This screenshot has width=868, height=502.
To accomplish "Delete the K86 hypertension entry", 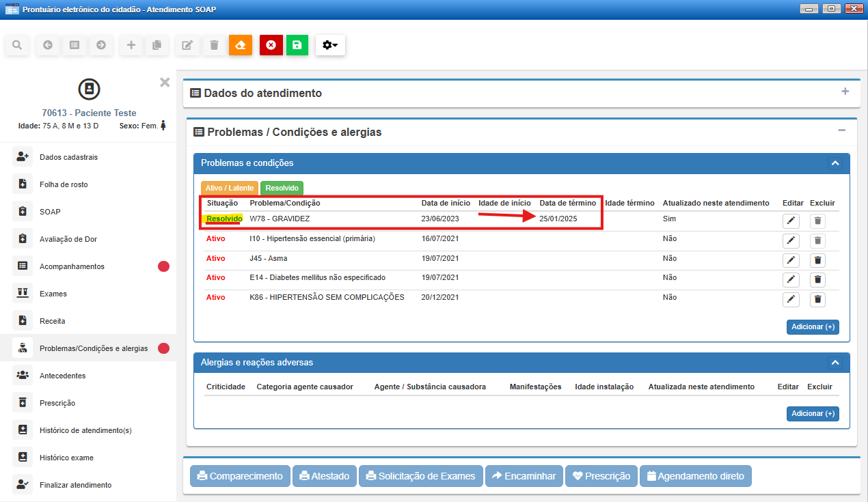I will (x=818, y=299).
